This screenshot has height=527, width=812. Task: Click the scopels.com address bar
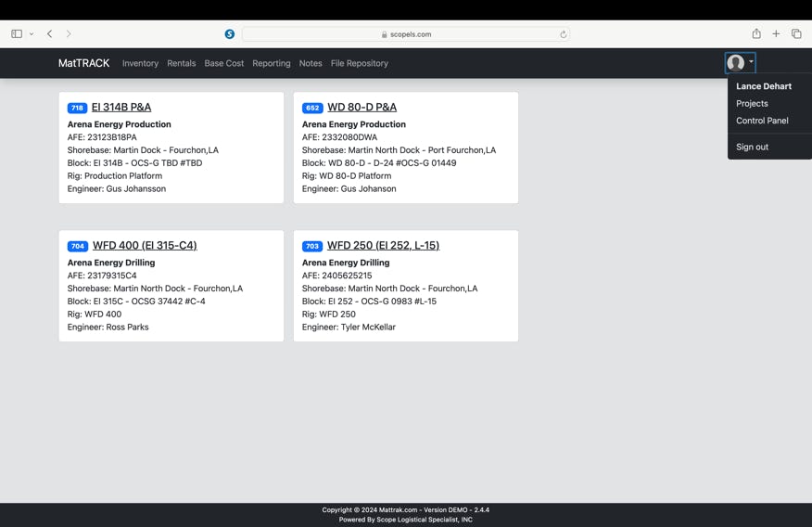pos(406,34)
